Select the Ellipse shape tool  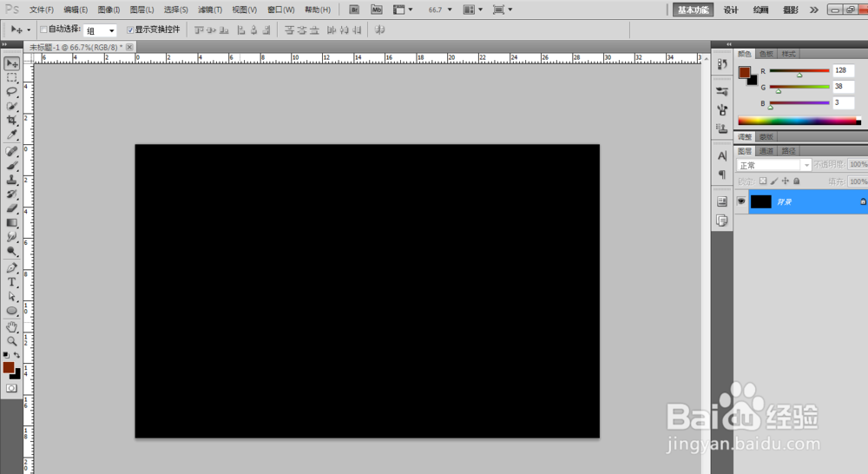(x=11, y=311)
